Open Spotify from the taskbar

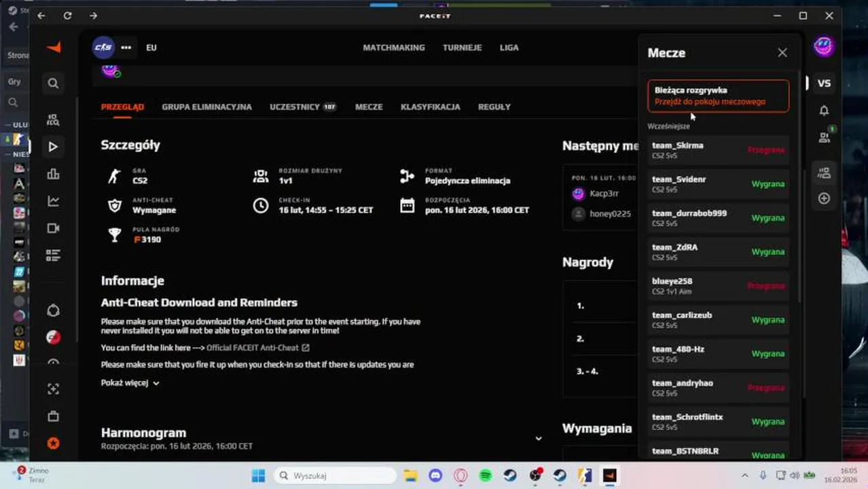[485, 475]
